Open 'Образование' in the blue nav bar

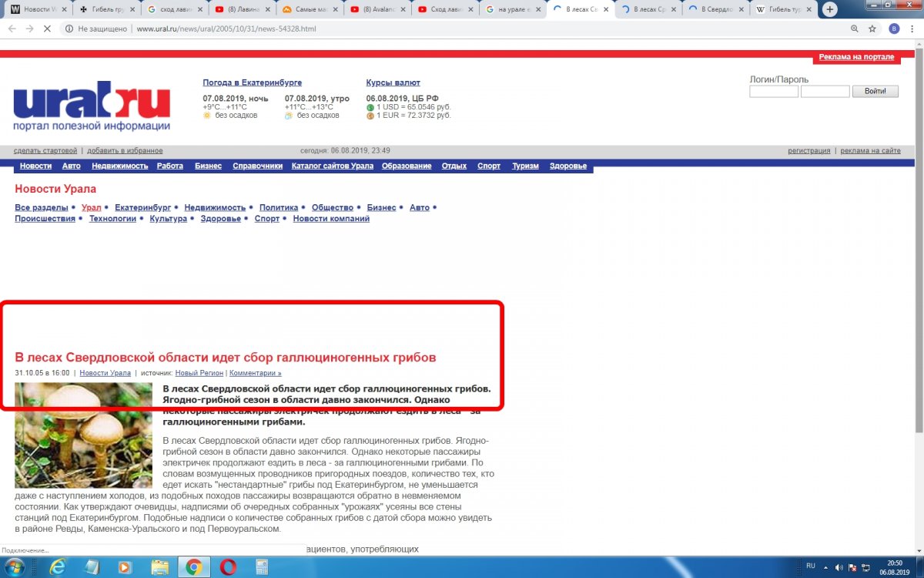[x=407, y=166]
